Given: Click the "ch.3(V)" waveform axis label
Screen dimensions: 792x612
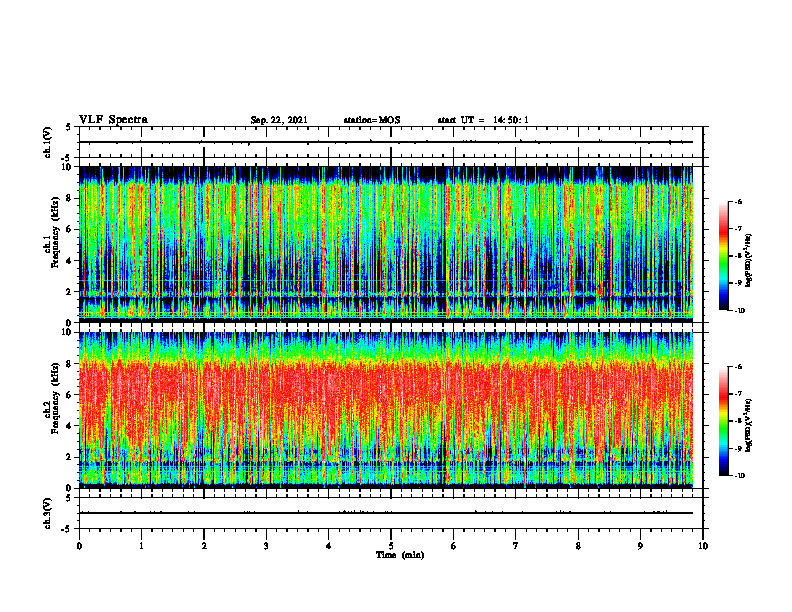Looking at the screenshot, I should pyautogui.click(x=47, y=514).
